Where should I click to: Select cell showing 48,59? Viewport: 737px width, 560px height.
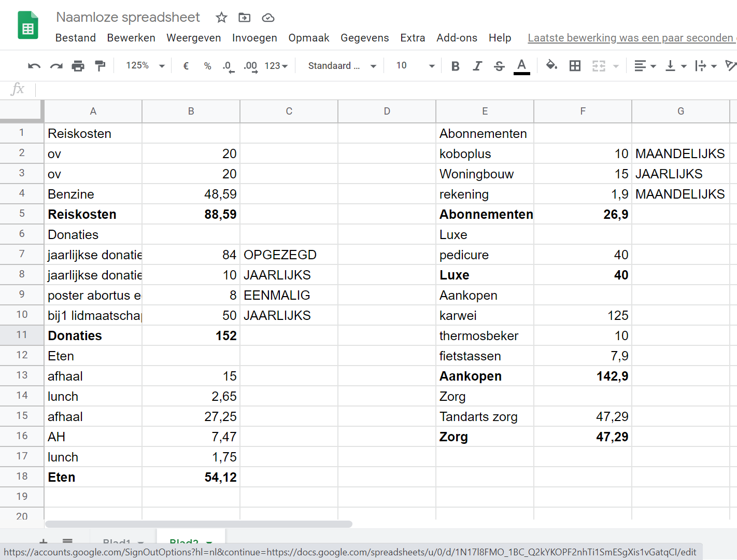click(x=191, y=194)
